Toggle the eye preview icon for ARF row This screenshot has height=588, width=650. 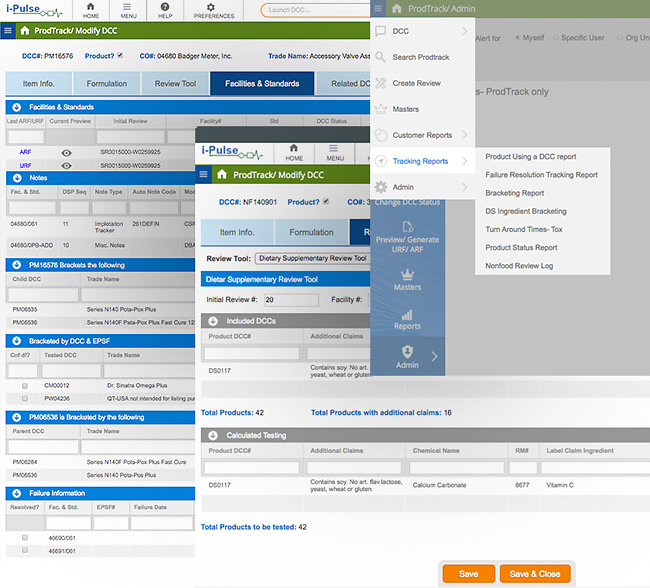(66, 153)
